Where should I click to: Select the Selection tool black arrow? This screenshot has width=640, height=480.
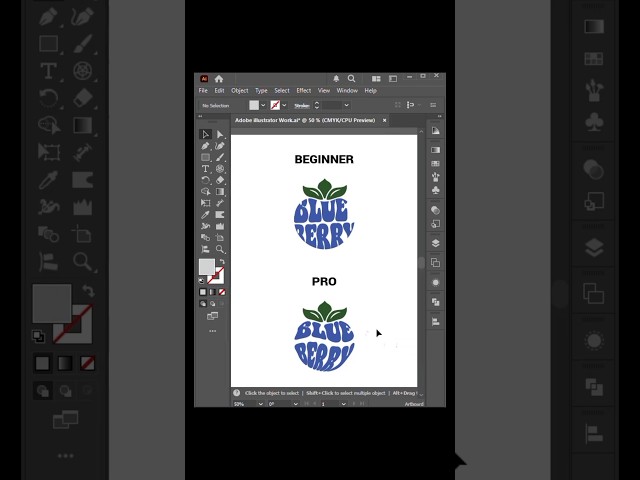[205, 134]
